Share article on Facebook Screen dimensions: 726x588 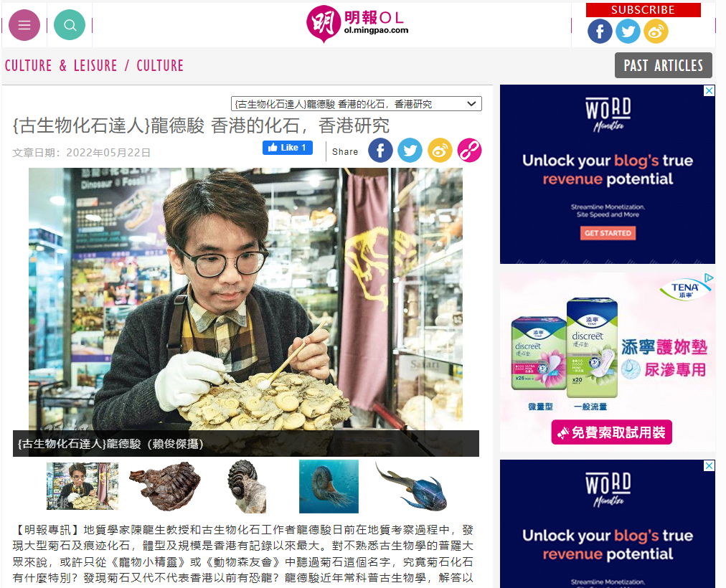click(380, 151)
